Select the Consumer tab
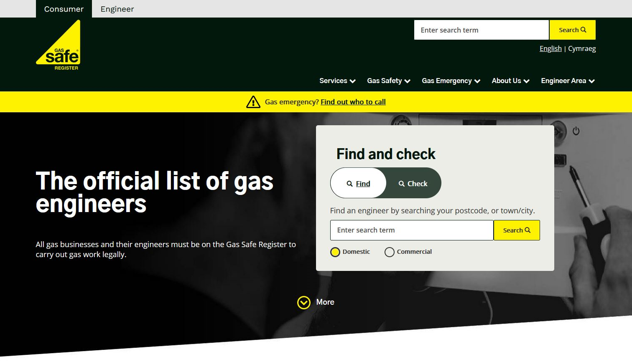Screen dimensions: 632x364 [x=64, y=9]
